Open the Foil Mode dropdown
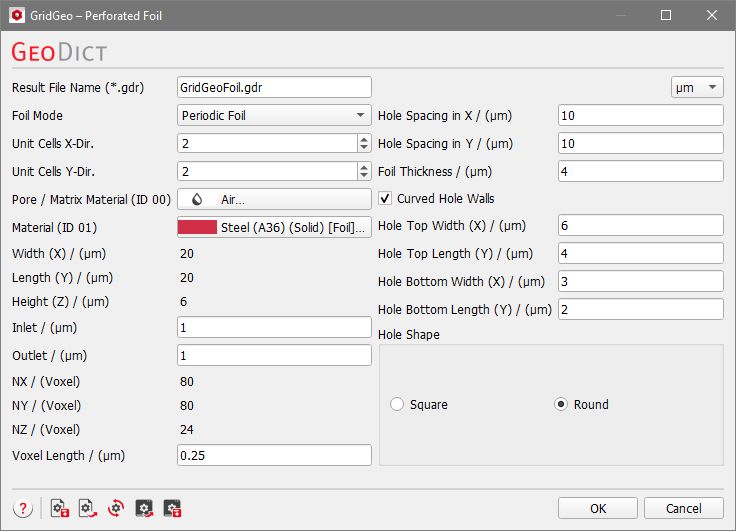Screen dimensions: 736x531 [x=274, y=115]
